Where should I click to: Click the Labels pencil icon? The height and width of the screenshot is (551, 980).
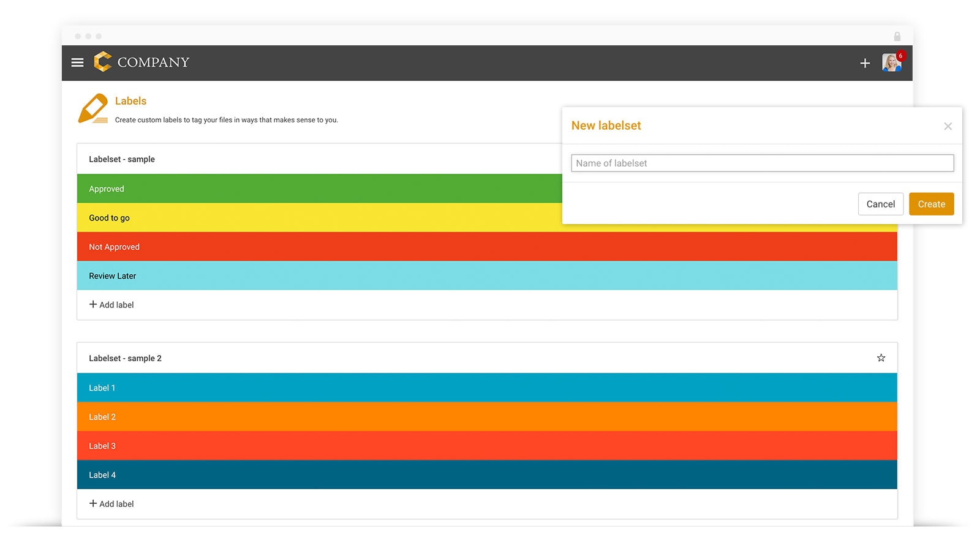93,109
